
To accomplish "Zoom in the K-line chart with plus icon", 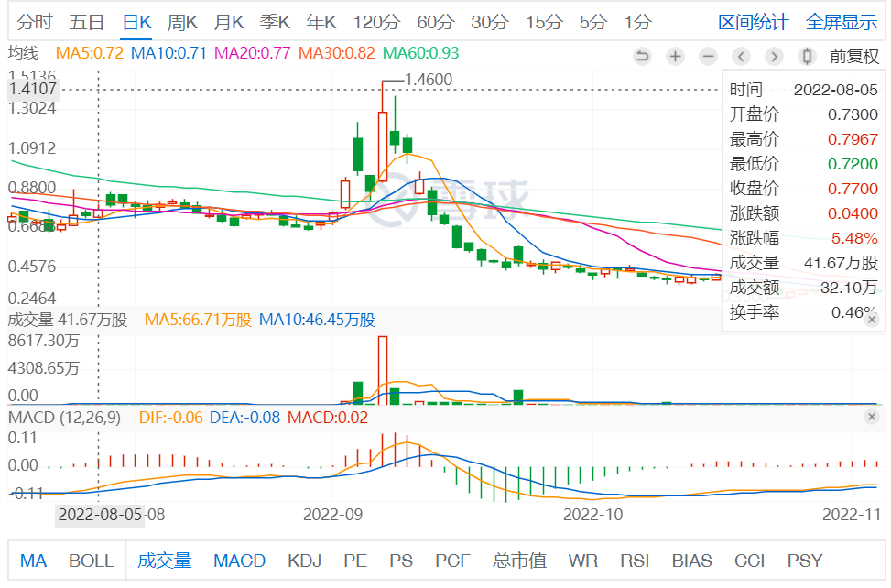I will click(x=675, y=56).
